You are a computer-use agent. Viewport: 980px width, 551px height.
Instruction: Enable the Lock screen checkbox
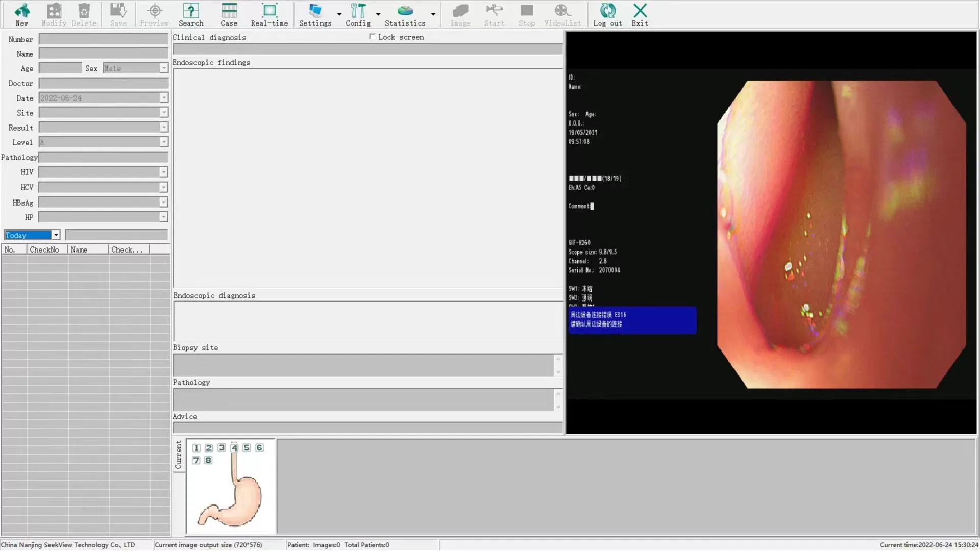[372, 37]
